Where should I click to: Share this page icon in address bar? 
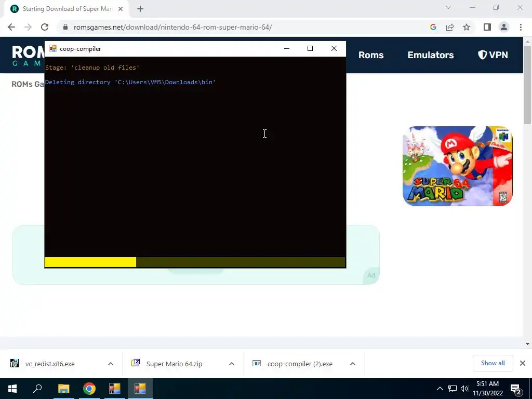pos(450,27)
